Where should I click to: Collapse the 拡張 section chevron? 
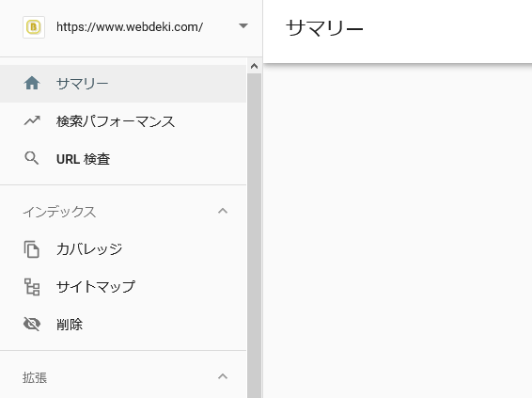click(x=223, y=376)
